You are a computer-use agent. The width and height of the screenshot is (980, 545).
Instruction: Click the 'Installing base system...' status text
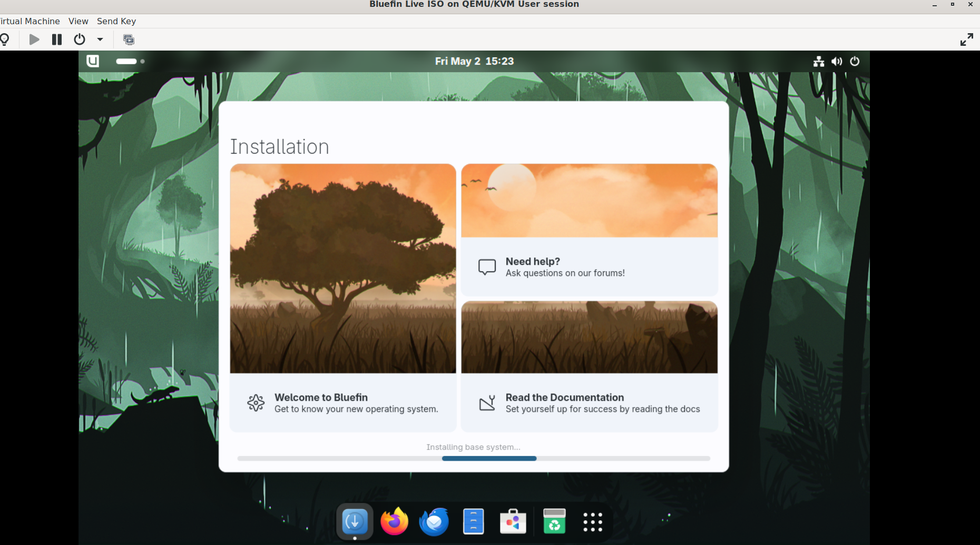tap(473, 447)
